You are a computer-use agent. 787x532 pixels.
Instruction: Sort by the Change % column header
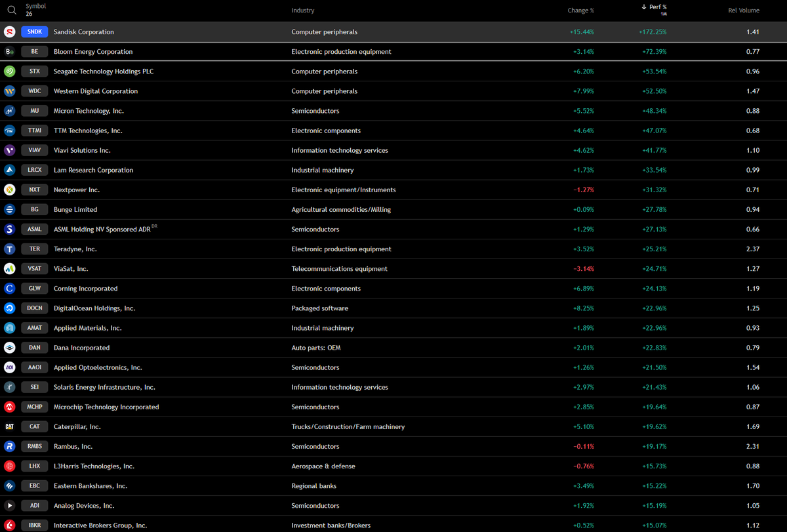pos(580,10)
